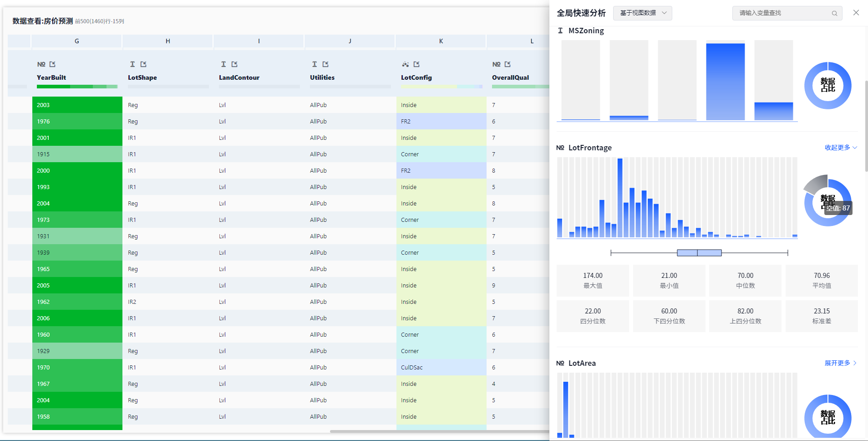
Task: Click the export icon in LotConfig header
Action: [416, 64]
